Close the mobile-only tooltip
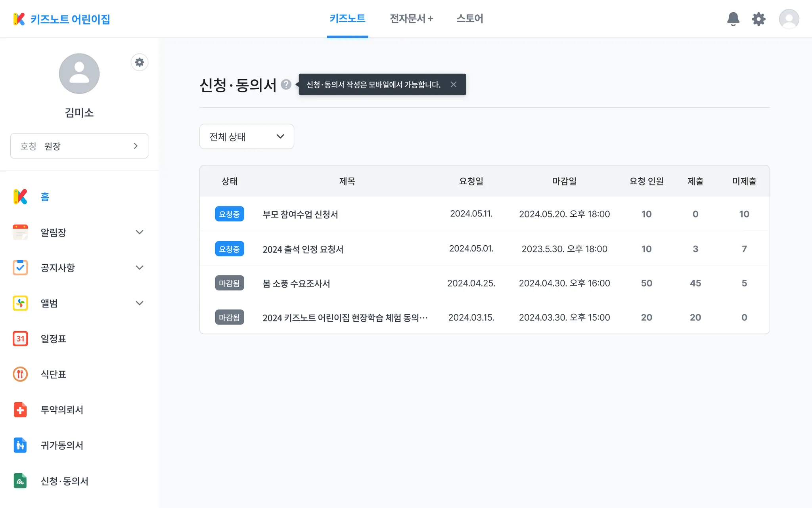 [454, 84]
